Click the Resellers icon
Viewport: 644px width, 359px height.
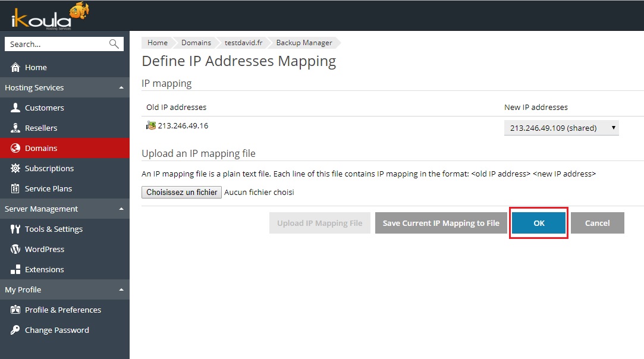(x=15, y=128)
